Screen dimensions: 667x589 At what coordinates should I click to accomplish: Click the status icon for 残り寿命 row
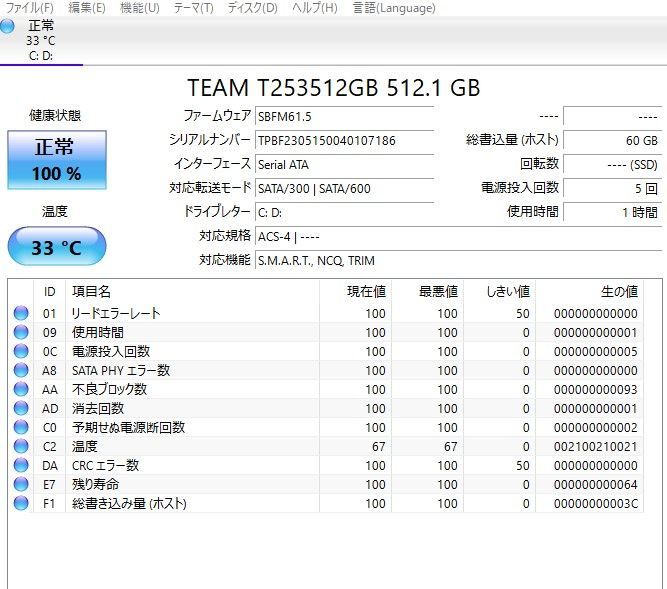[x=21, y=484]
